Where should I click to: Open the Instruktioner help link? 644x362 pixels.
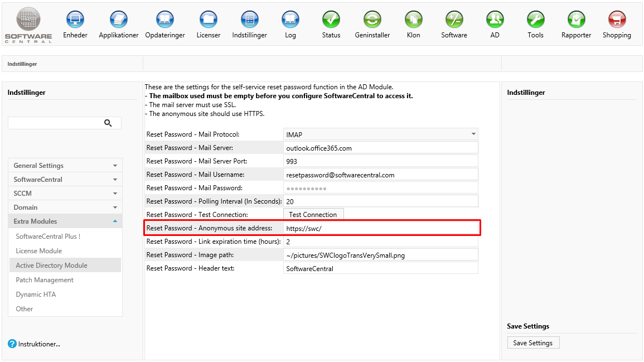tap(39, 344)
